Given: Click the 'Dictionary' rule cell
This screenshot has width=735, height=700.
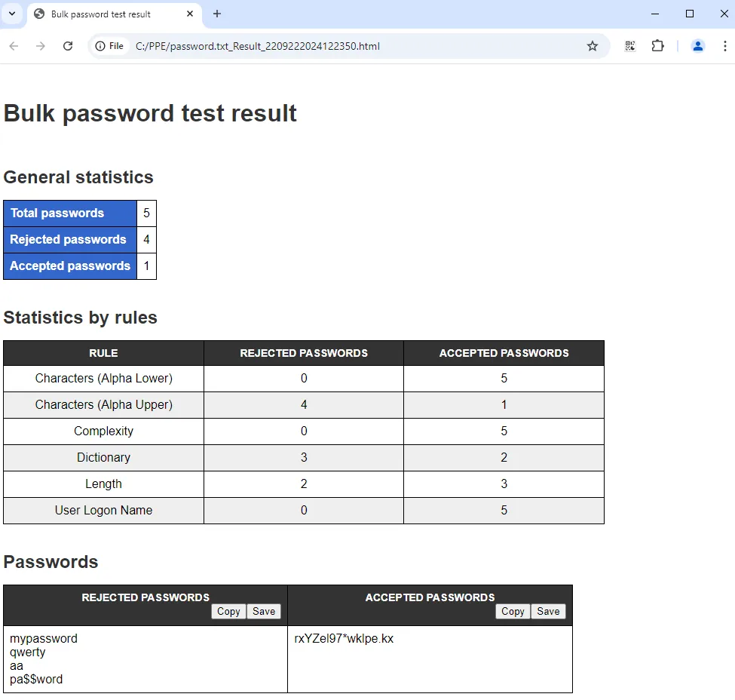Looking at the screenshot, I should click(103, 457).
